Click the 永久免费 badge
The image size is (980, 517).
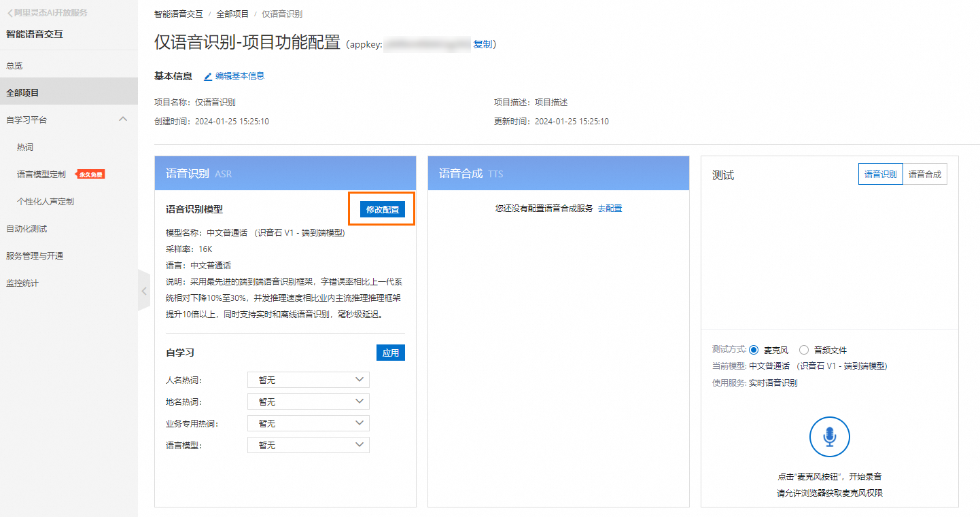90,175
